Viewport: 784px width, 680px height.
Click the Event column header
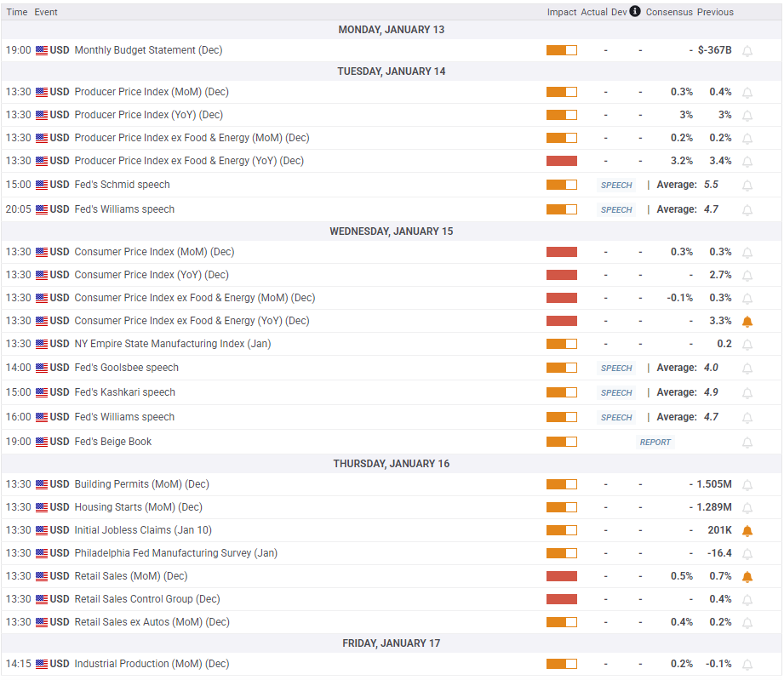point(45,12)
